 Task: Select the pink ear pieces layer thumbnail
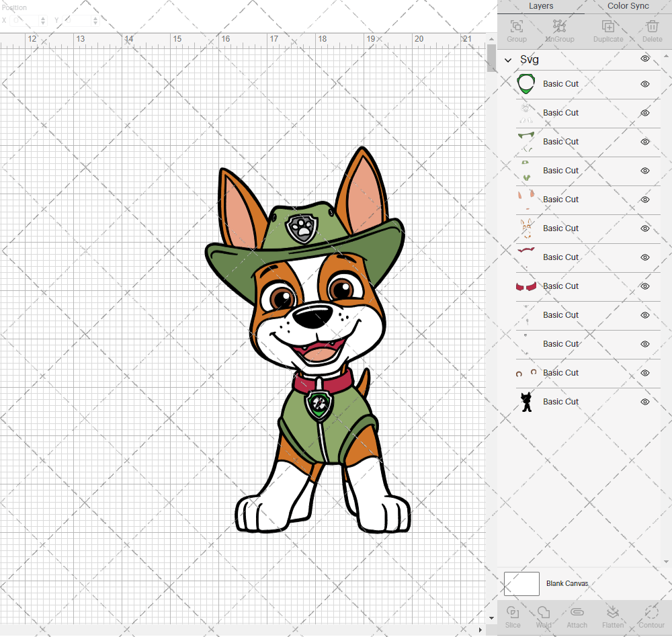[x=526, y=200]
